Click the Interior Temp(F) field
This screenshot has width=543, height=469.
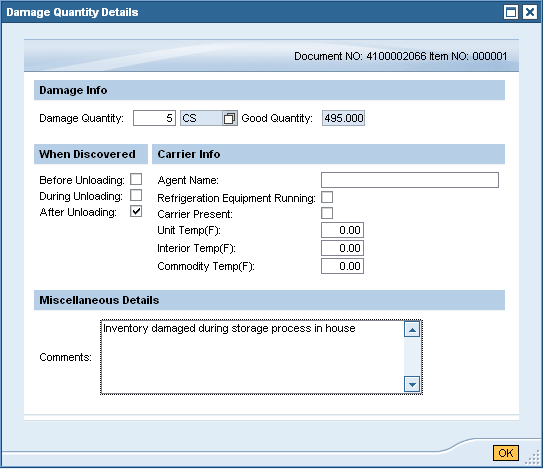(342, 248)
